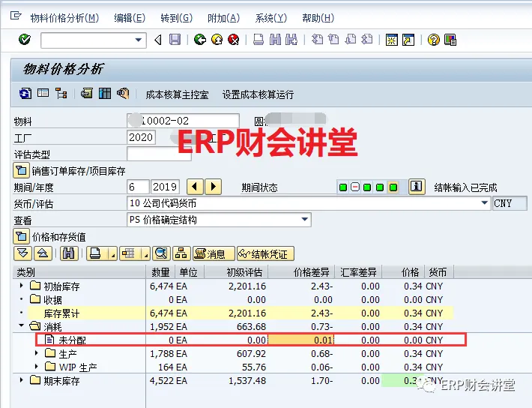Click the red Cancel icon
This screenshot has height=408, width=532.
(x=234, y=40)
